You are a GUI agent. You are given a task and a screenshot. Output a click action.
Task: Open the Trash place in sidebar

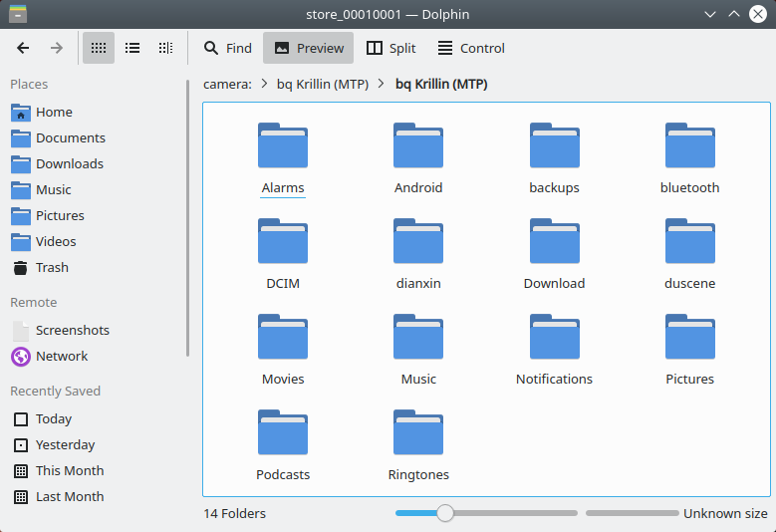(x=52, y=267)
